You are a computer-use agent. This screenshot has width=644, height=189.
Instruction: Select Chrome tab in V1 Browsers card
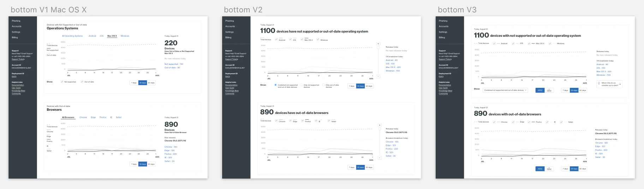83,117
